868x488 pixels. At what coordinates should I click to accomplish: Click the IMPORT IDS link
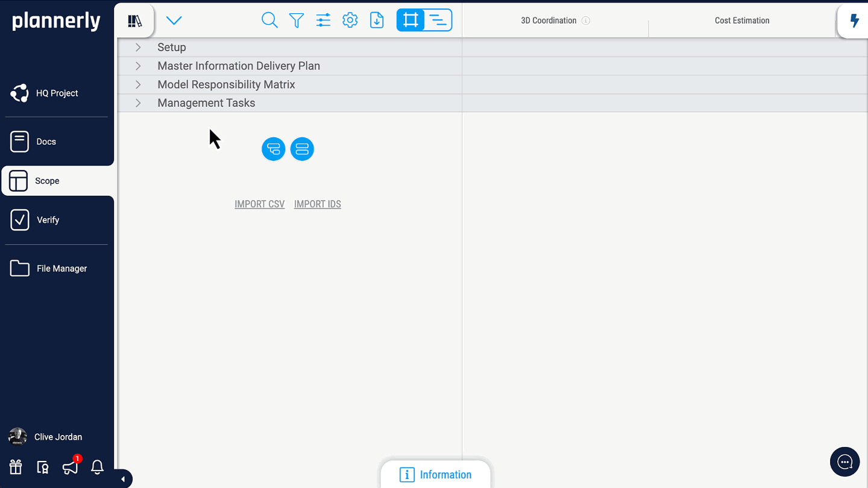pos(318,204)
